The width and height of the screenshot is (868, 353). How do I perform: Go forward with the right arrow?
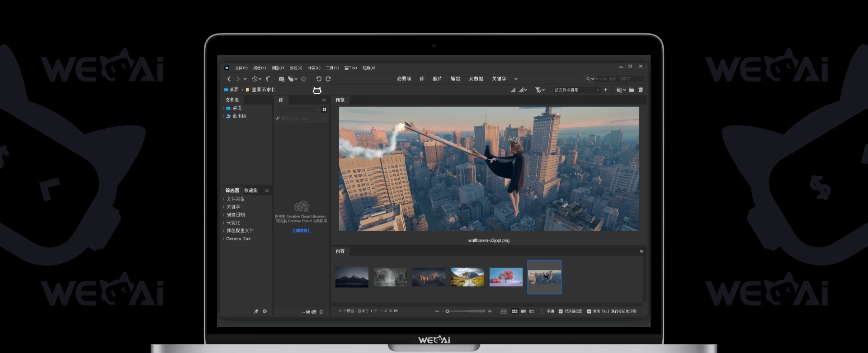pos(238,79)
